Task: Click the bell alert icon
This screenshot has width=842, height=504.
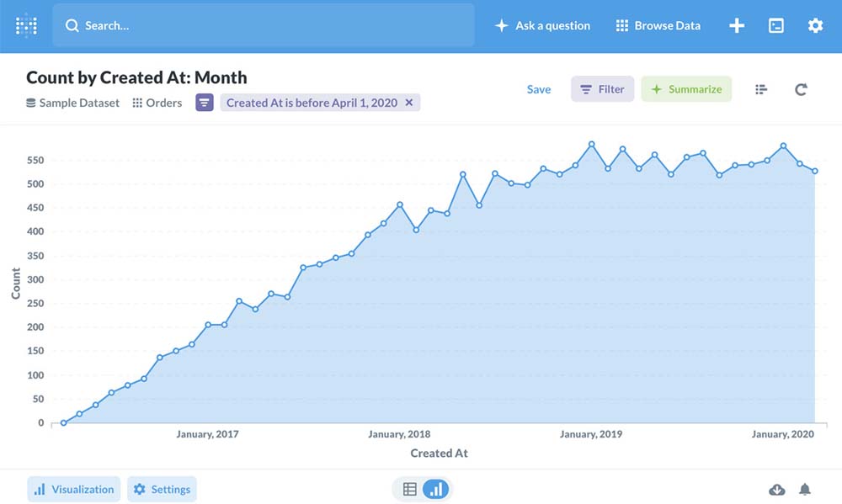Action: (805, 490)
